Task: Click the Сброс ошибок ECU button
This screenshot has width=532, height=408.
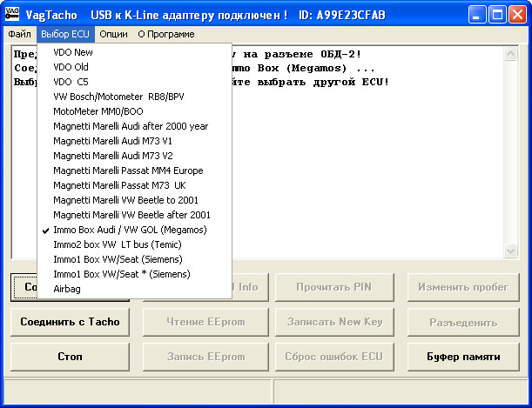Action: [x=334, y=357]
